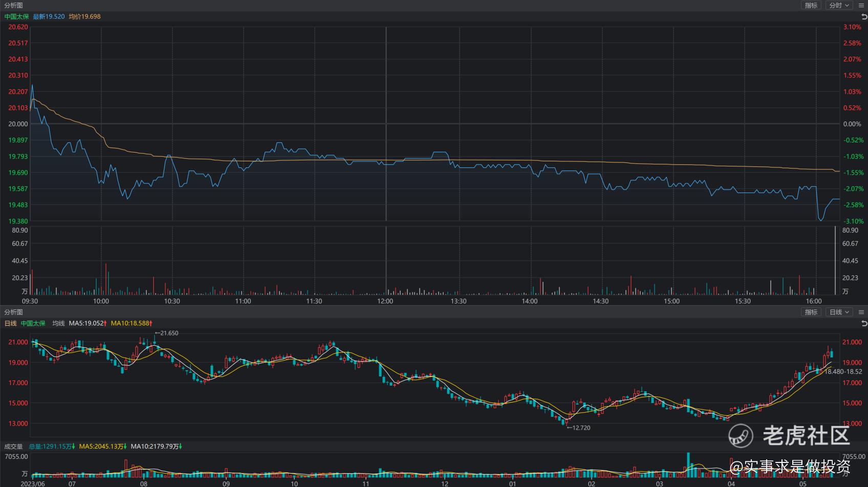
Task: Toggle the MA5 volume line label
Action: (101, 447)
